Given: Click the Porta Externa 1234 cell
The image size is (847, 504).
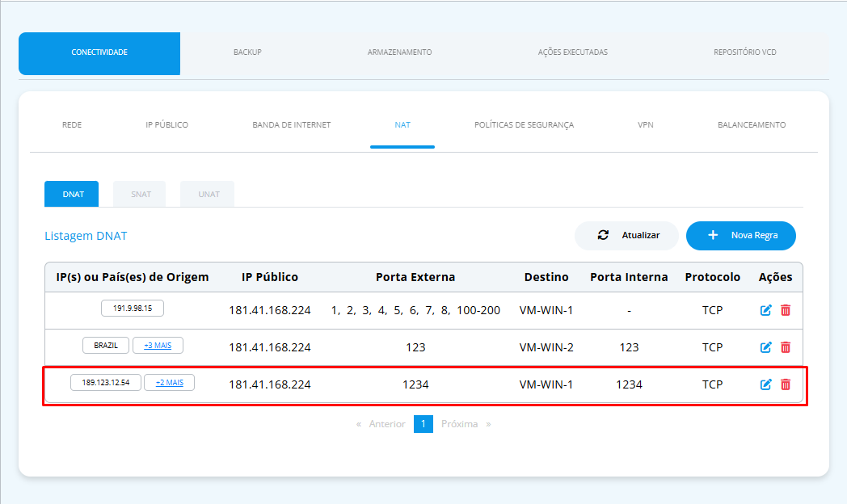Looking at the screenshot, I should point(415,384).
